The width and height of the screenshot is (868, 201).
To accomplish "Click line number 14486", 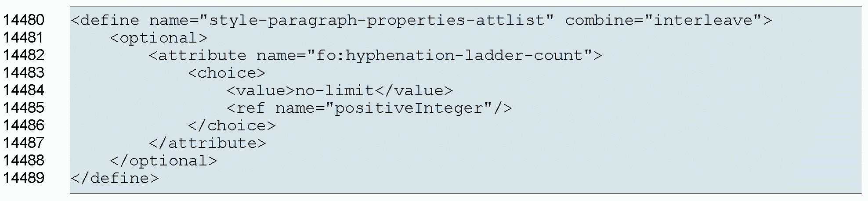I will [x=24, y=126].
